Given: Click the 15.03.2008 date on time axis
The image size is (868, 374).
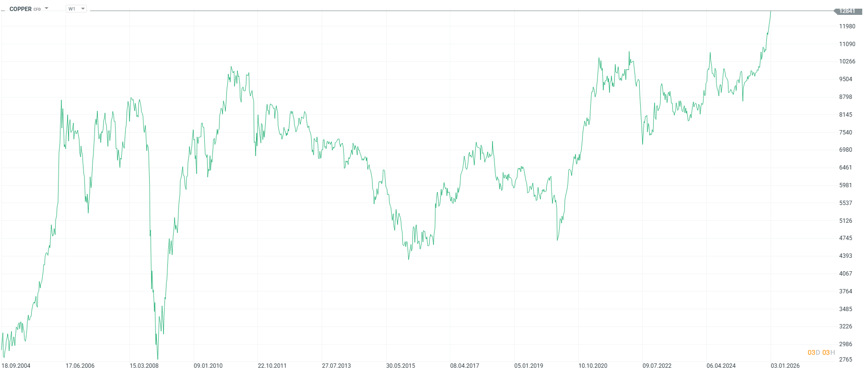Looking at the screenshot, I should 144,366.
